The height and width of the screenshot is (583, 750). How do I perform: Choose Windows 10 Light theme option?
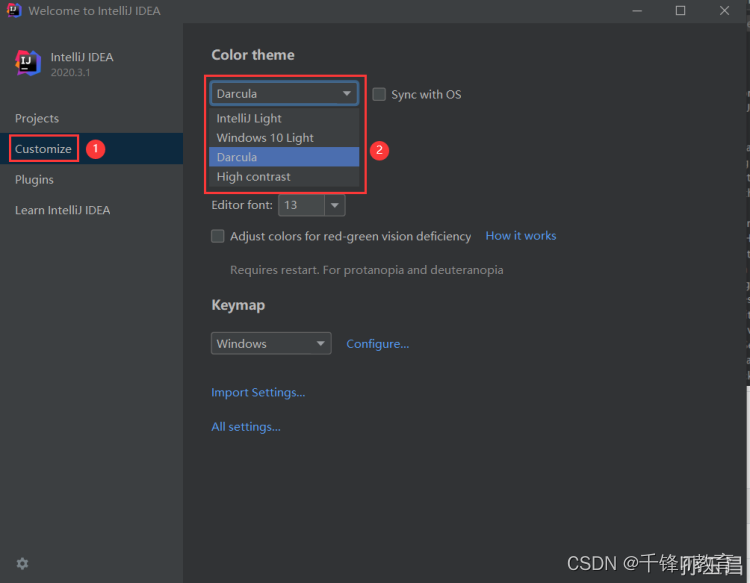(284, 138)
